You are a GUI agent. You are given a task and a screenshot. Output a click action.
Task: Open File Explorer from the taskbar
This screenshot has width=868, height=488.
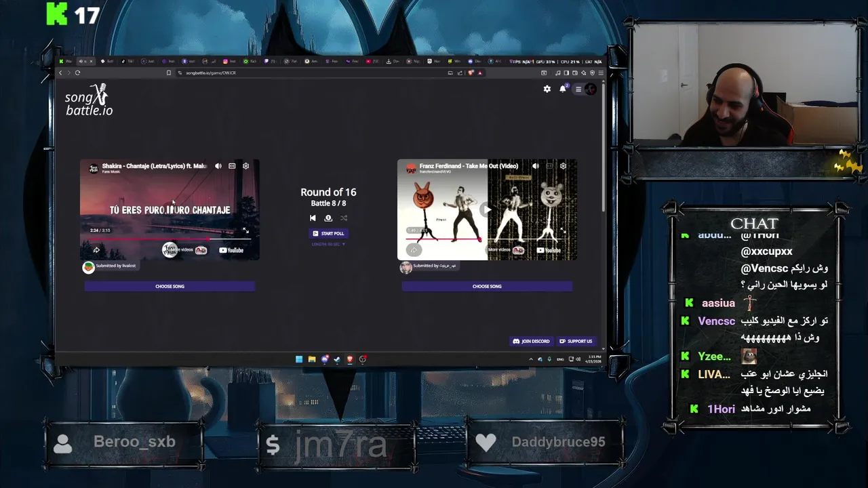click(x=312, y=359)
